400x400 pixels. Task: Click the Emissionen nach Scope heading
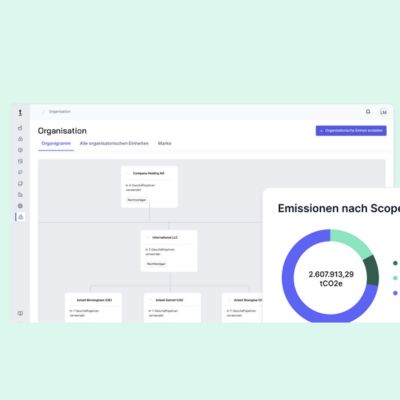coord(339,208)
